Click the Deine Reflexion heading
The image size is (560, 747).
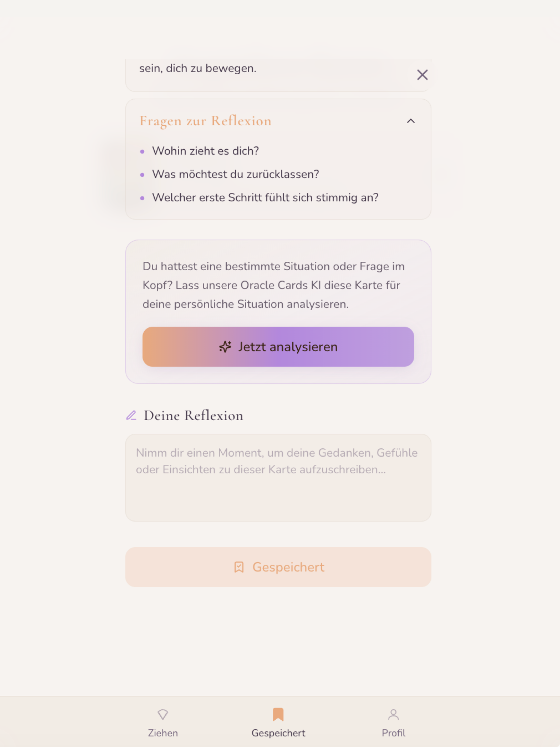193,415
